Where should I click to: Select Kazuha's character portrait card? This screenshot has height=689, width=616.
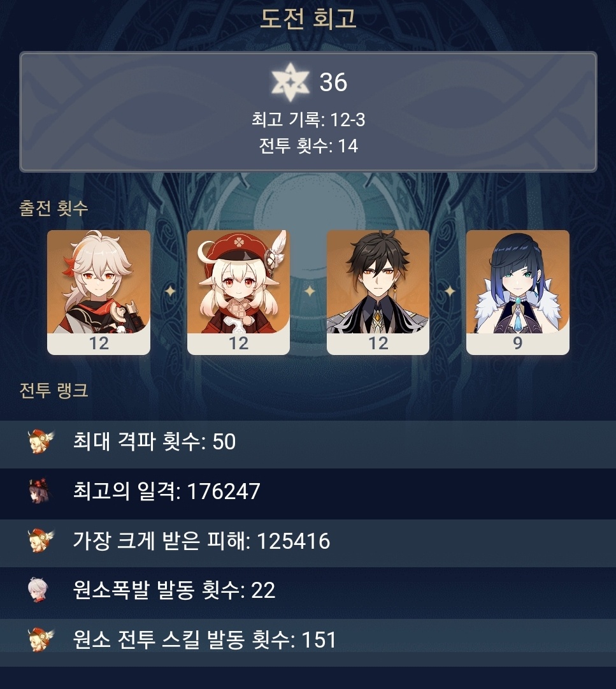99,292
